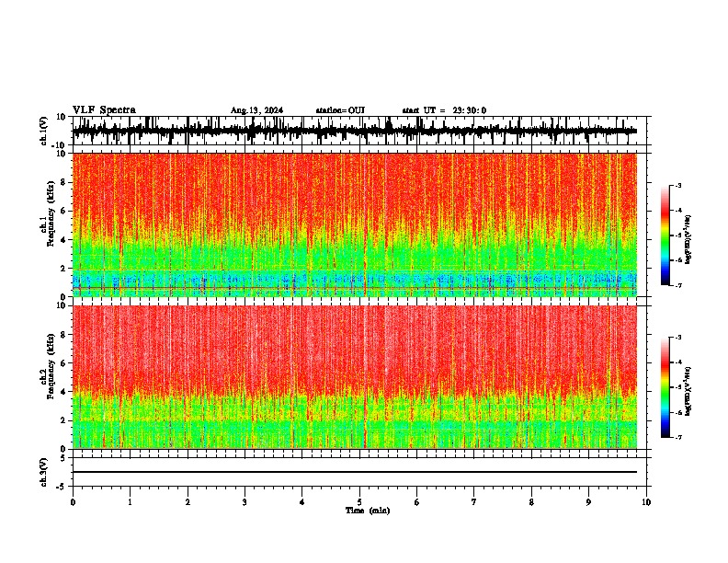Click the flat ch.3 voltage line

click(354, 472)
